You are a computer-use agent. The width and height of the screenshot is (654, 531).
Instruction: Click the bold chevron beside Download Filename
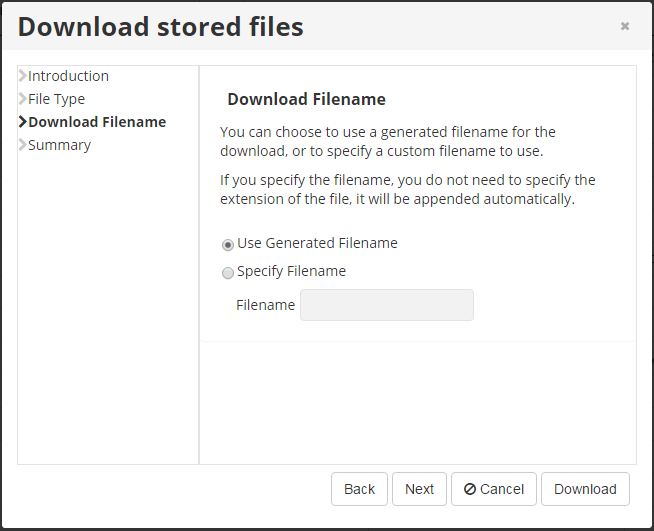(x=23, y=122)
